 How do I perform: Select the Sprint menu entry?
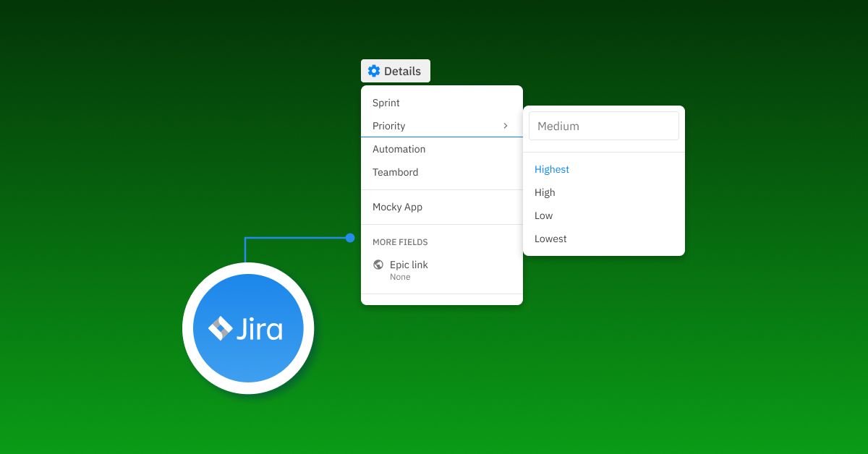coord(442,103)
